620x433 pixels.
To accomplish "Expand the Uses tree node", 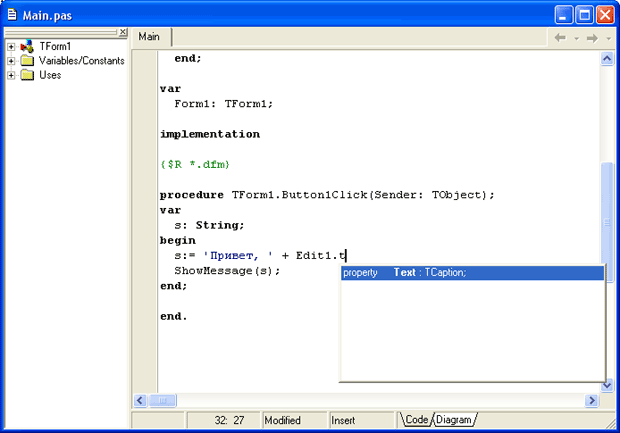I will (11, 75).
